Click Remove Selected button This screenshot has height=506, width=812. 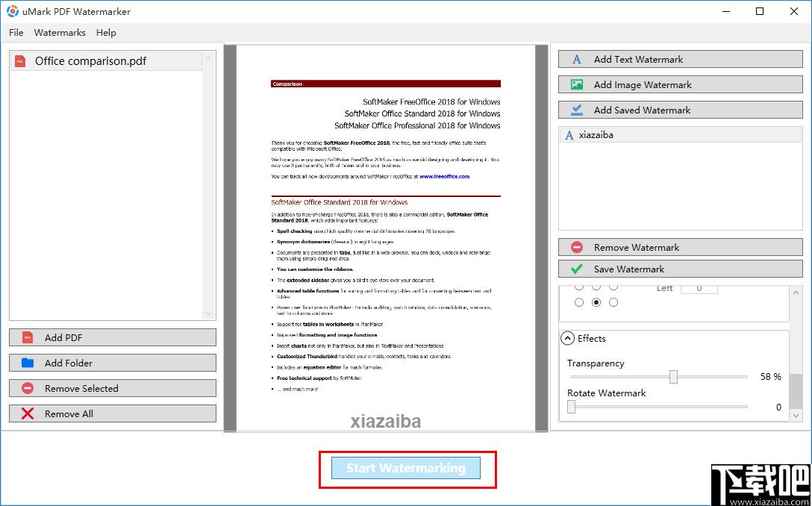[x=113, y=388]
